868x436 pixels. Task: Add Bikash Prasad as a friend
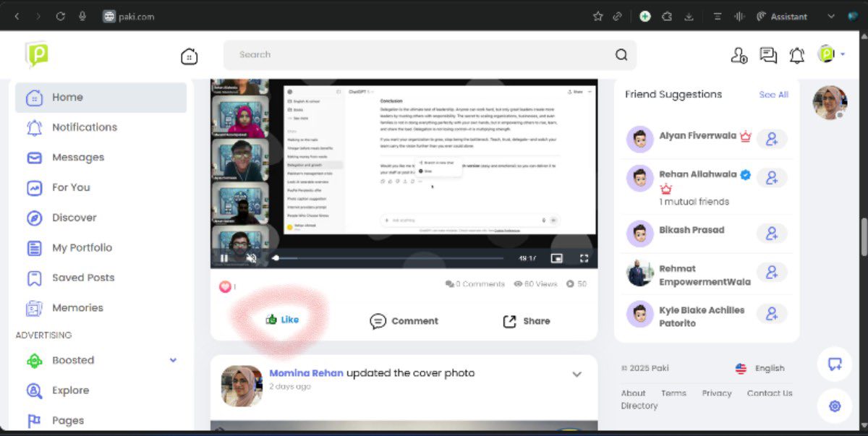click(772, 233)
